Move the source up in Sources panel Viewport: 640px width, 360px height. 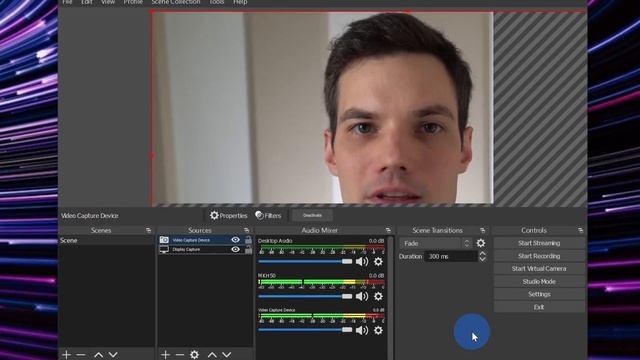pyautogui.click(x=212, y=355)
